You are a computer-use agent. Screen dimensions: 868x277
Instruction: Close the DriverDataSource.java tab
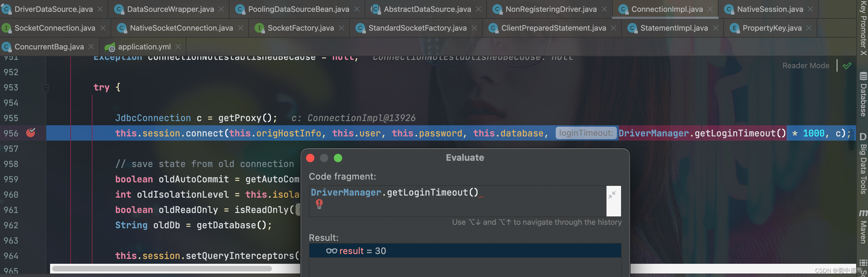100,9
